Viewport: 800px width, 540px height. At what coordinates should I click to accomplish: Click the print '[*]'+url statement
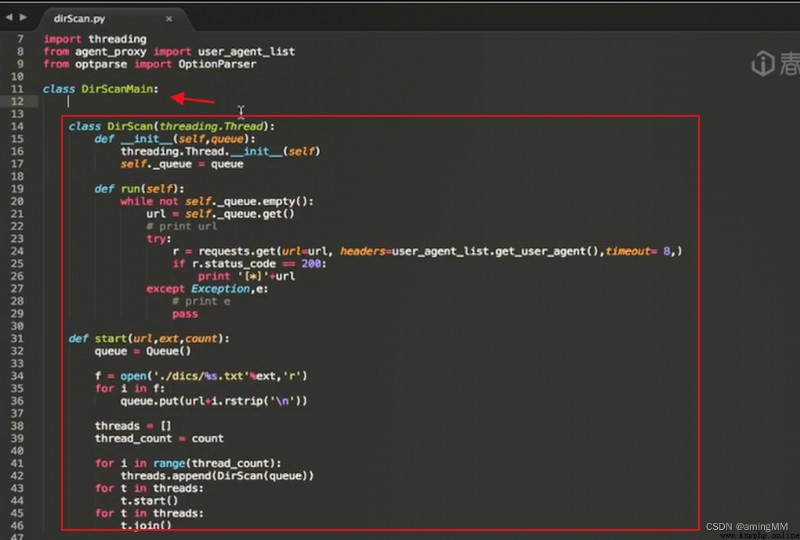coord(246,276)
